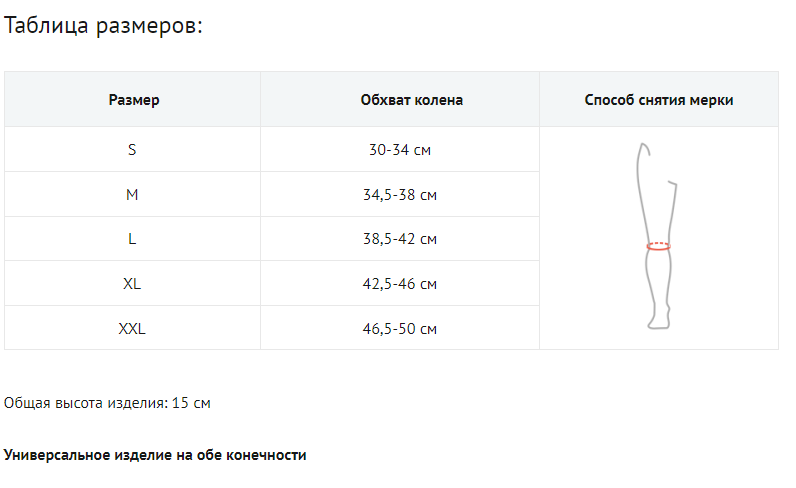This screenshot has height=488, width=796.
Task: Click the '46,5-50 см' value
Action: 400,328
